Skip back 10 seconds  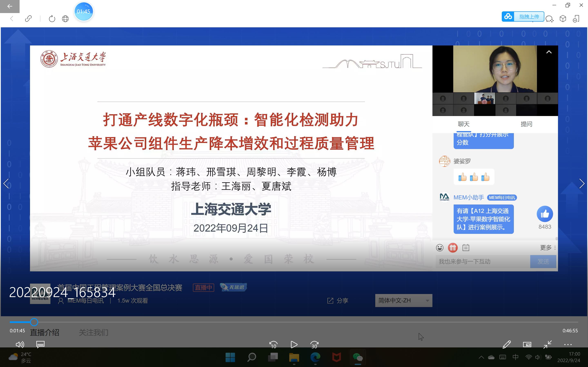(x=273, y=344)
